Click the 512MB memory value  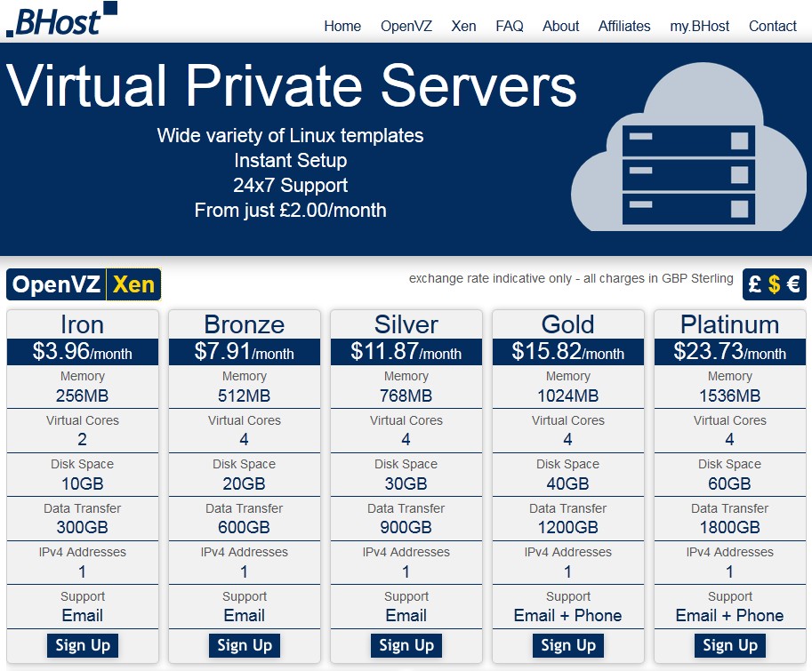point(245,395)
